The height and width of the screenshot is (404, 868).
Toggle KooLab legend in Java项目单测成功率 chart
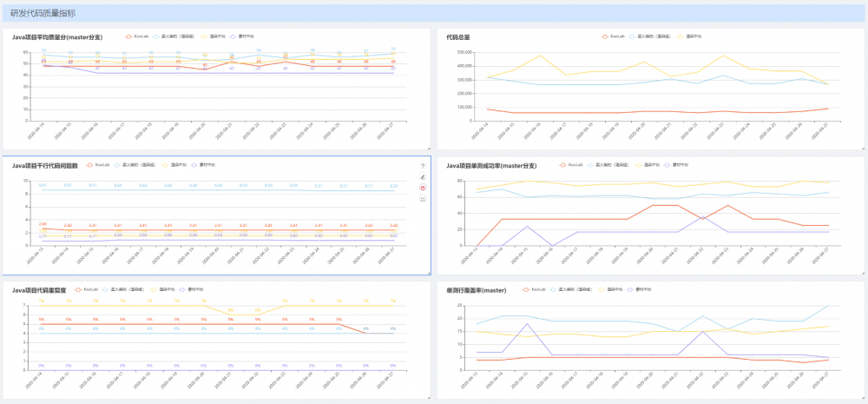572,165
